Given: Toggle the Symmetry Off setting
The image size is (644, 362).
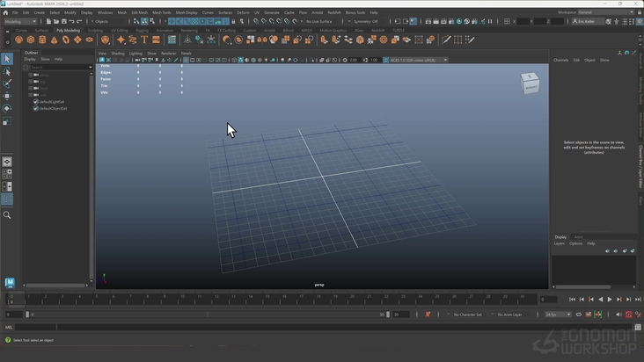Looking at the screenshot, I should [x=365, y=21].
